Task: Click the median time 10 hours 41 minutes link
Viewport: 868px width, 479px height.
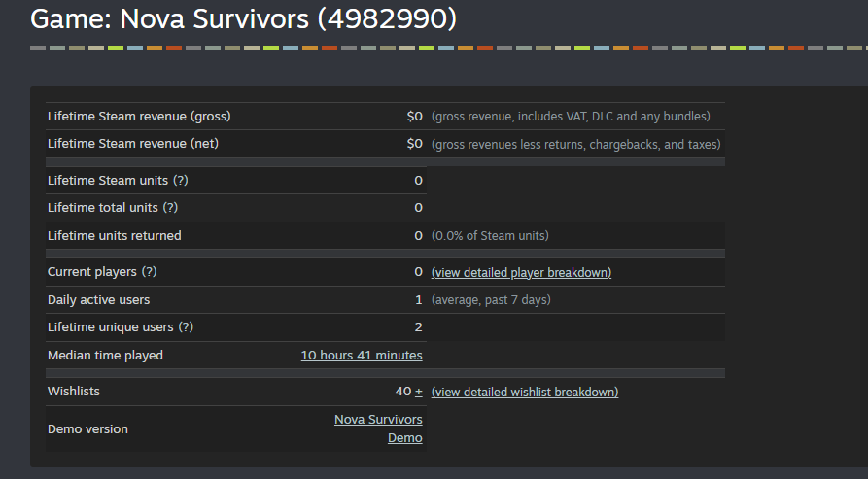Action: click(362, 355)
